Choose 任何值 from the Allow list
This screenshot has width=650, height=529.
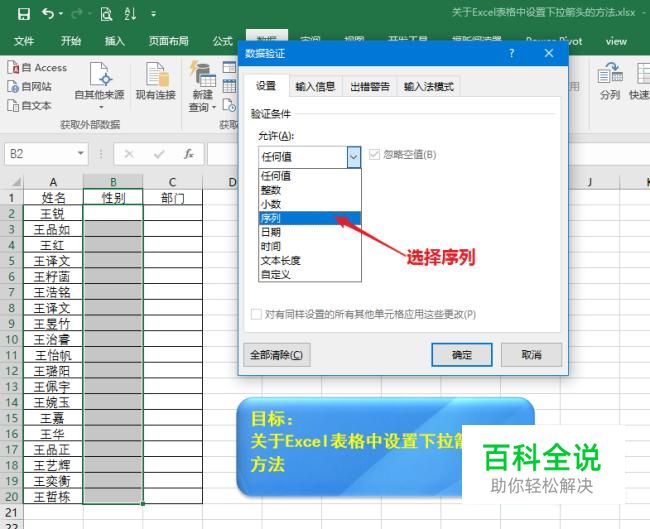pyautogui.click(x=309, y=176)
